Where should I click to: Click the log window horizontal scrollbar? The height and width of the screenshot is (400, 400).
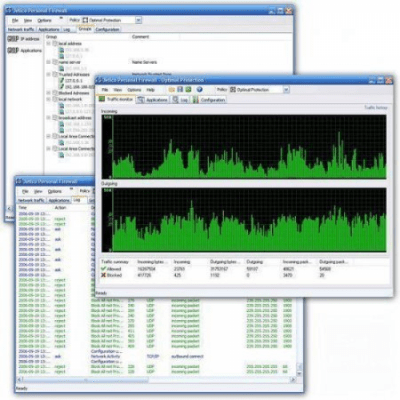coord(156,380)
